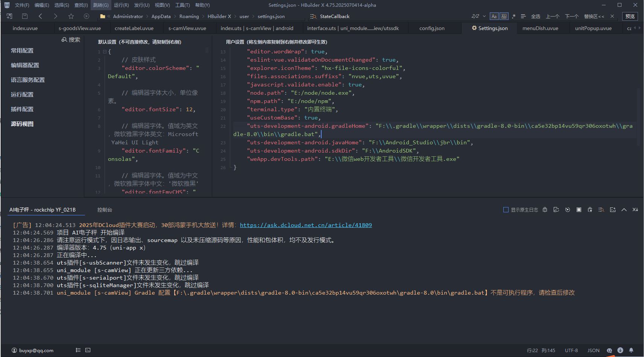
Task: Click JSON language mode in status bar
Action: [x=593, y=350]
